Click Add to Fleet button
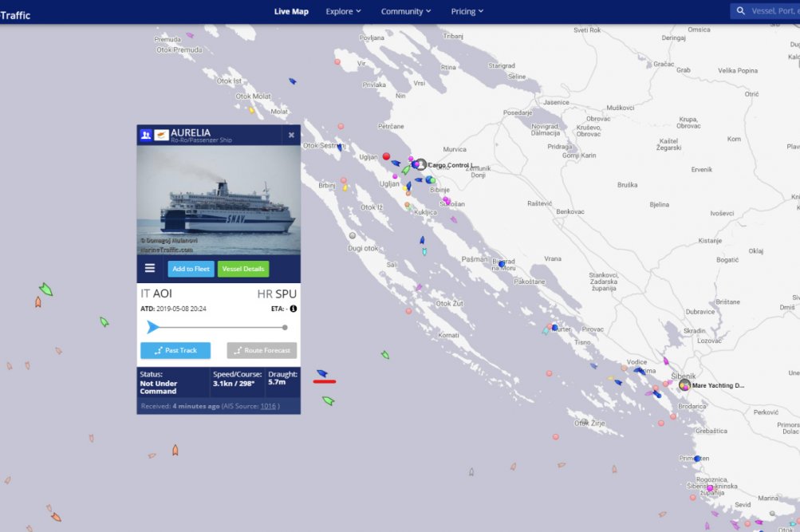 pos(191,269)
